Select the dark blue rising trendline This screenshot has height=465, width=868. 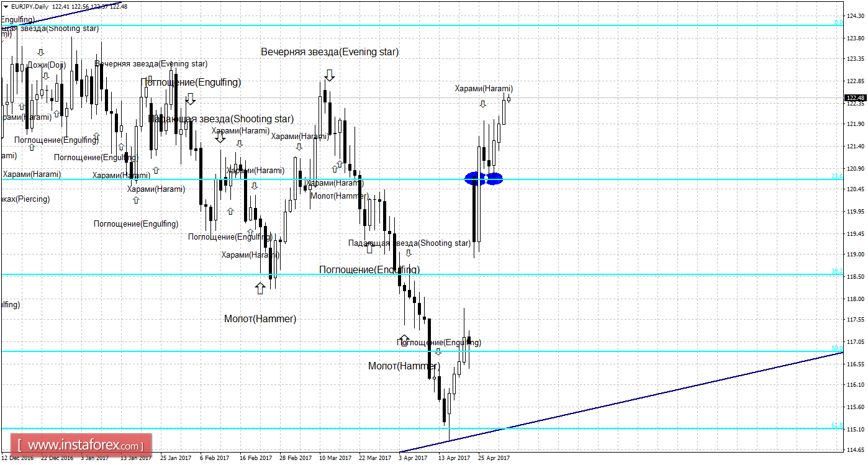tap(621, 402)
